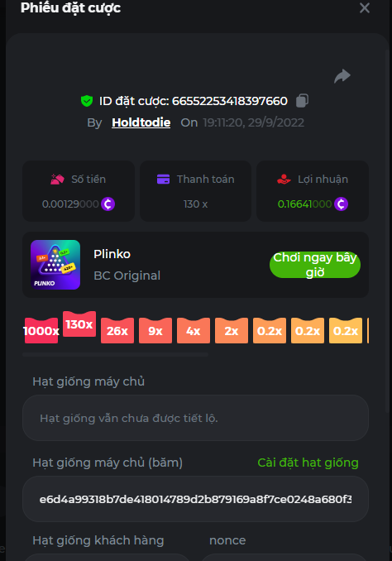This screenshot has height=561, width=392.
Task: Copy the bet ID with the copy icon
Action: (x=302, y=101)
